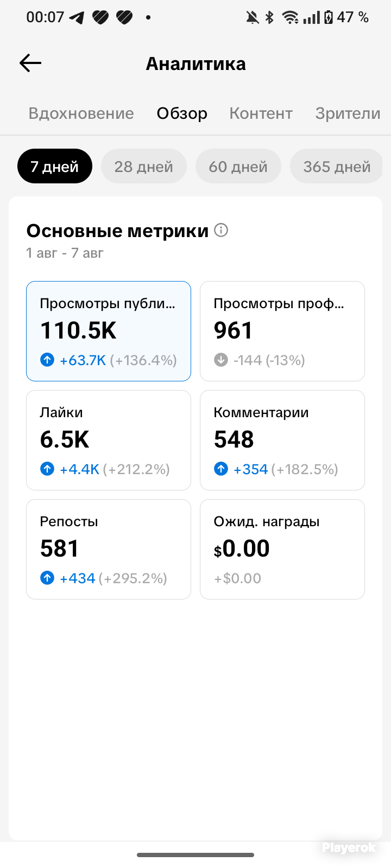
Task: Select the 365 дней period chip
Action: 337,166
